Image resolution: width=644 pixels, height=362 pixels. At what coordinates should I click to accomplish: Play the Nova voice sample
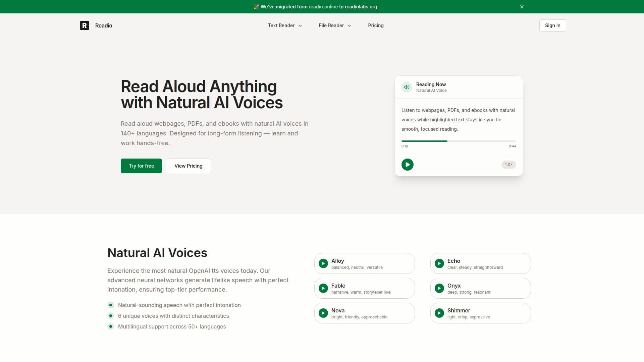coord(323,313)
